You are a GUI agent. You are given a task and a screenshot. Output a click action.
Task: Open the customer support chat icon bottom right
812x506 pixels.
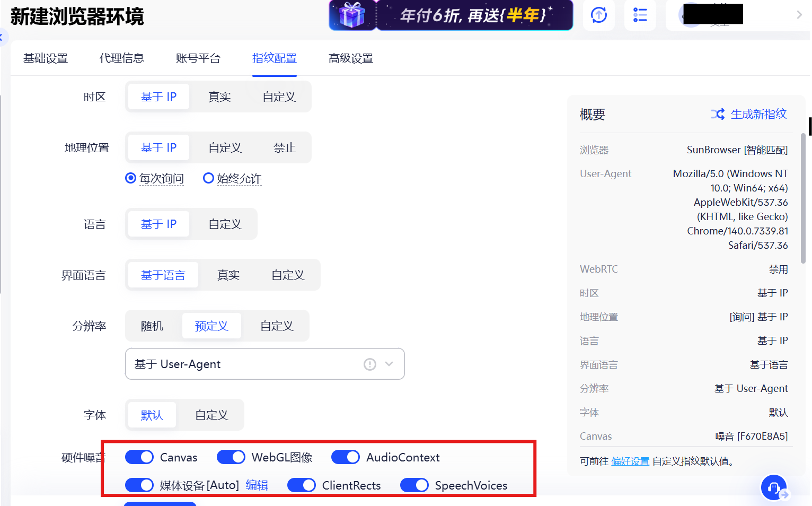[x=773, y=487]
